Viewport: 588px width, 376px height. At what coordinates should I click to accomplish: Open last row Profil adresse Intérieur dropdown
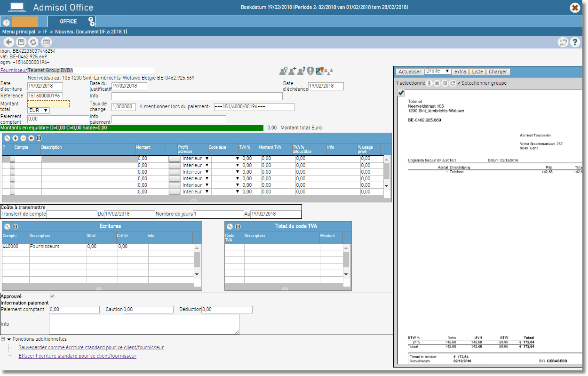point(195,192)
